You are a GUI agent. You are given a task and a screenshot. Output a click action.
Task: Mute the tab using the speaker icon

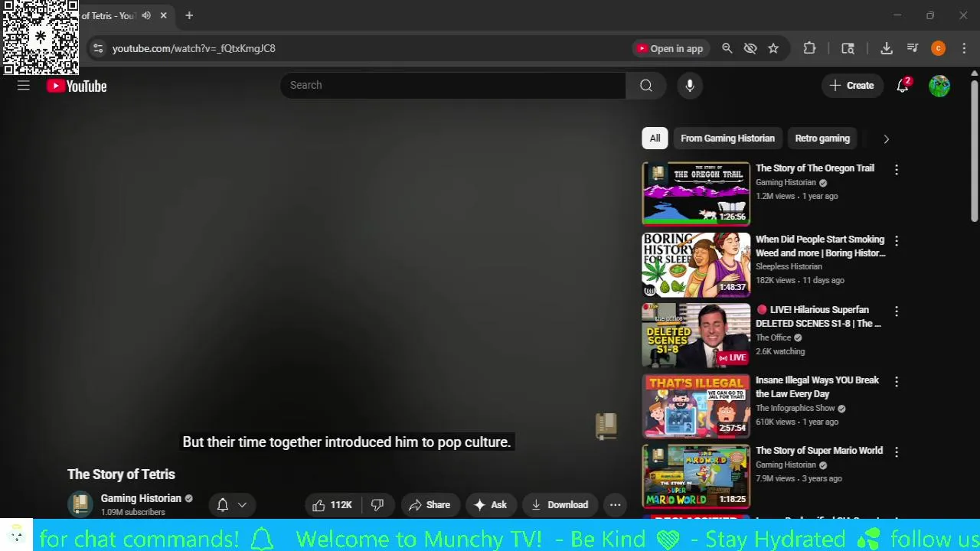click(146, 15)
